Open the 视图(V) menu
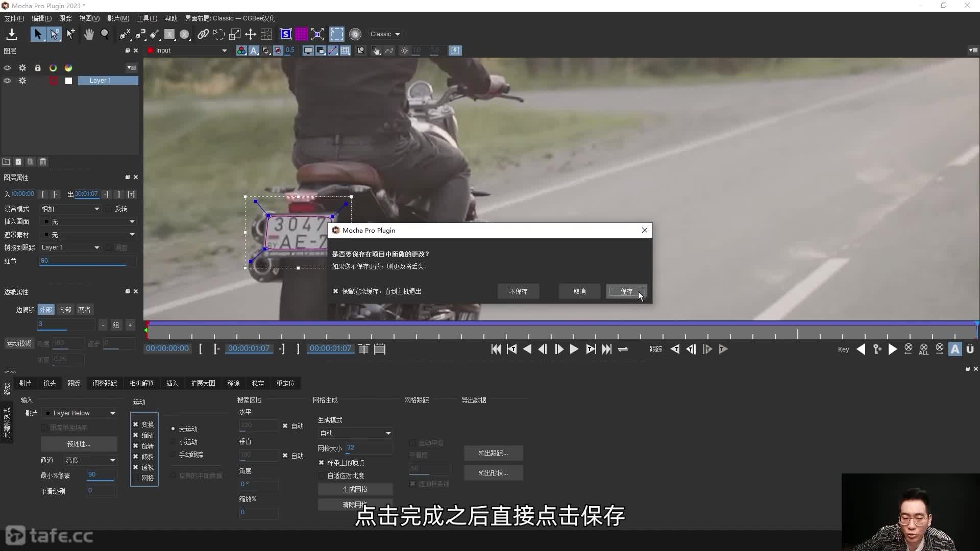This screenshot has width=980, height=551. (x=89, y=18)
